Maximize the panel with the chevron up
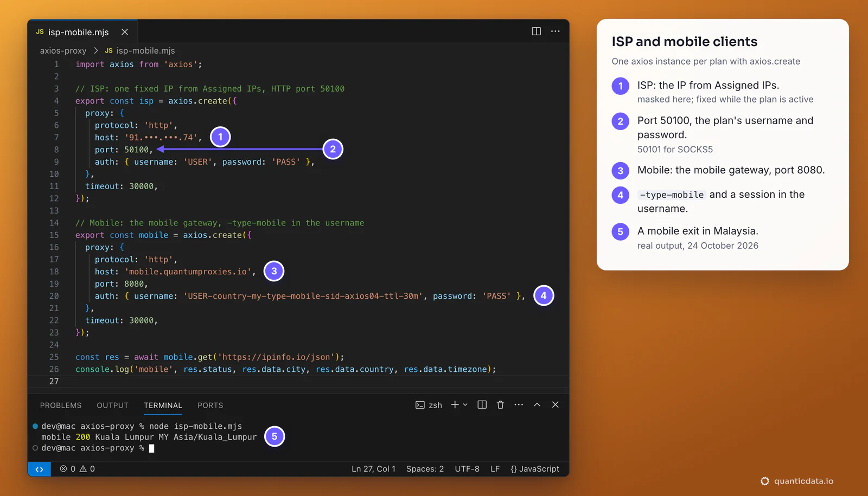 coord(537,405)
